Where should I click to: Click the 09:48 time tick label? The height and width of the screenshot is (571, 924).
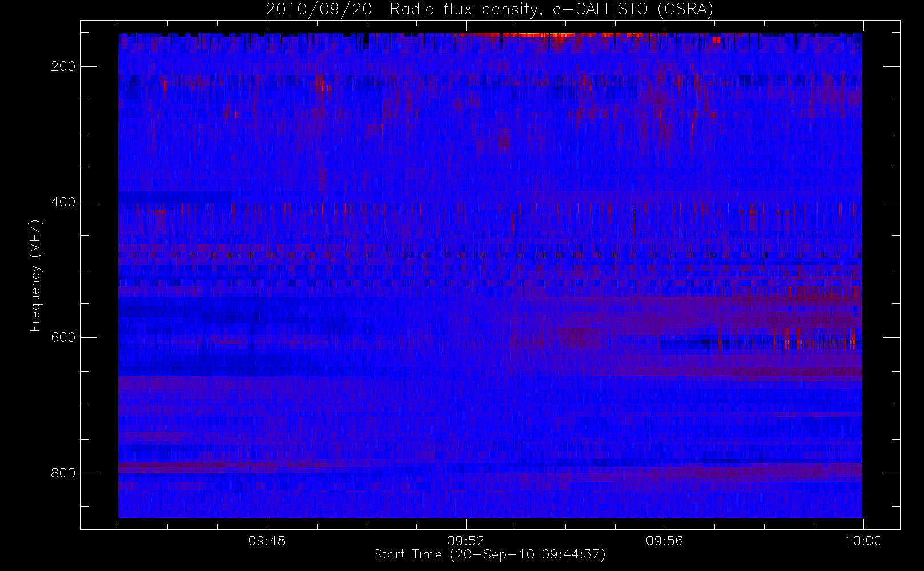pyautogui.click(x=267, y=541)
